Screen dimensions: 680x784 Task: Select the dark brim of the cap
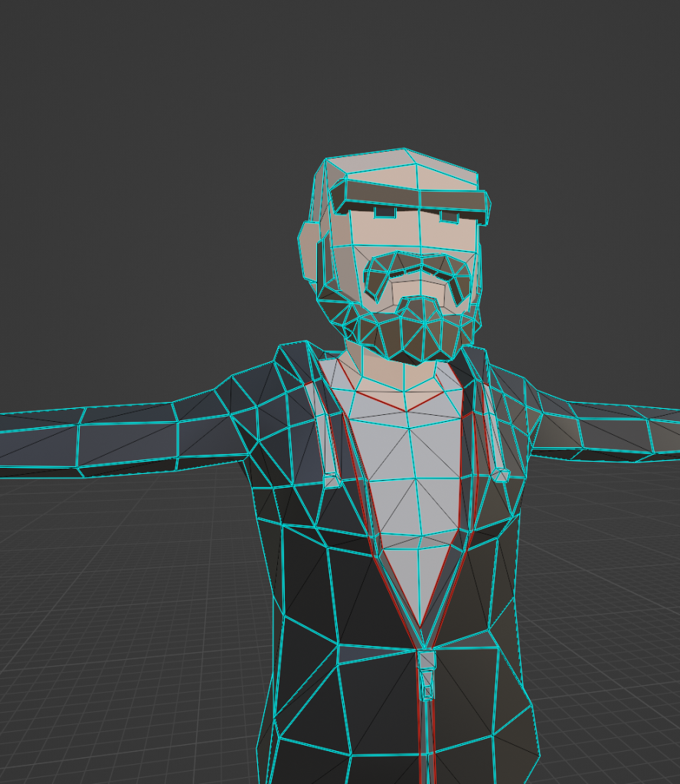tap(414, 198)
